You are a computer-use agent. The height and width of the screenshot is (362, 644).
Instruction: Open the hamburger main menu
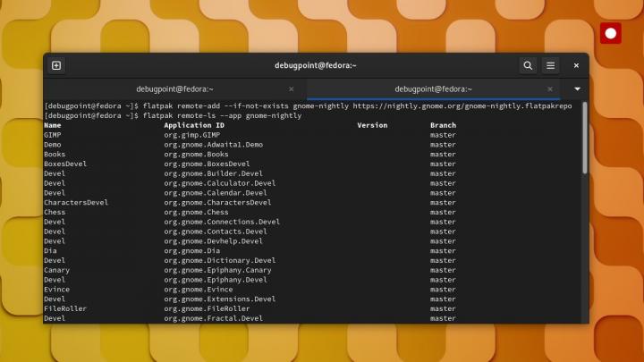click(x=551, y=65)
